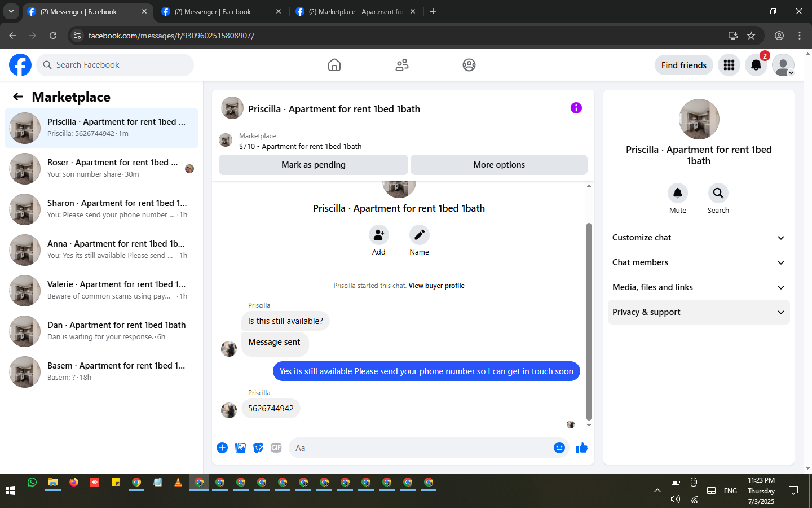The image size is (812, 508).
Task: Focus Search Facebook field
Action: (115, 65)
